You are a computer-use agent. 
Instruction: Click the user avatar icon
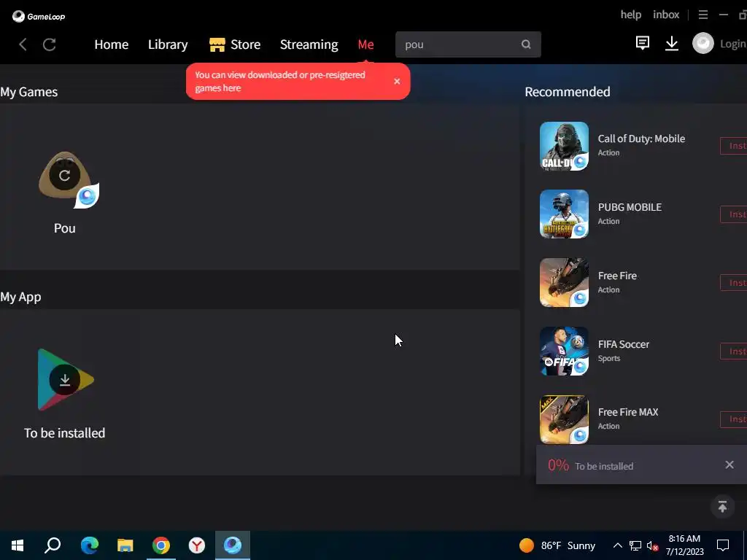point(703,43)
